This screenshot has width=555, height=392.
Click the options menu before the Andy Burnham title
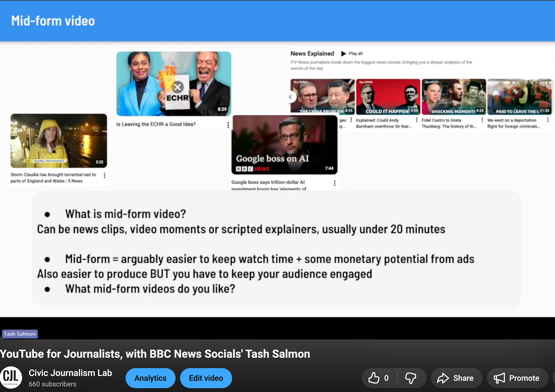pyautogui.click(x=351, y=120)
